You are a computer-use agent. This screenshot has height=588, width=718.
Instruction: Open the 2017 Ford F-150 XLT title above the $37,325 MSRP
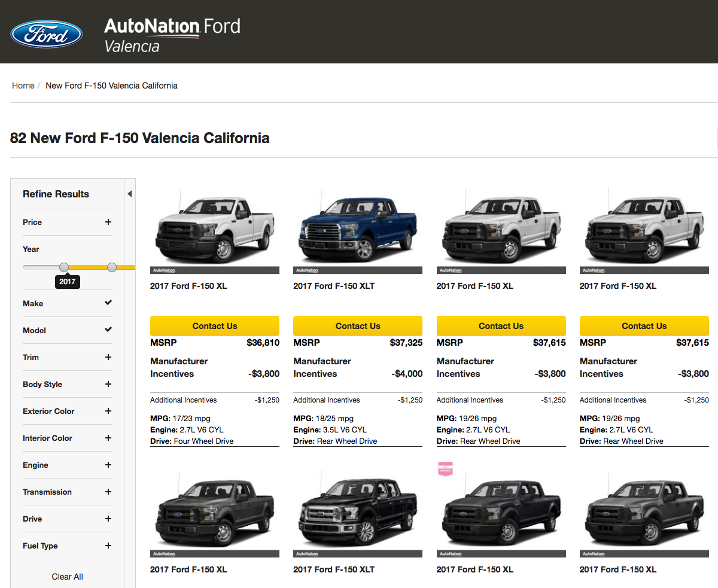point(334,286)
